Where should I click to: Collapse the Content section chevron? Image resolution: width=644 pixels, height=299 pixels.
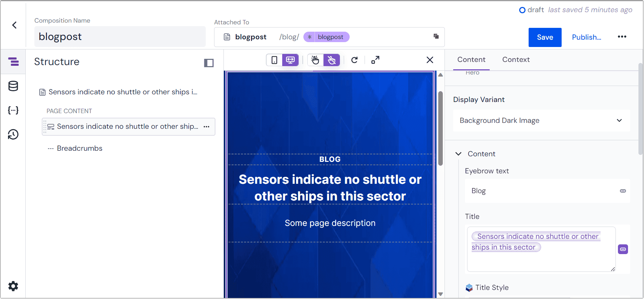(x=458, y=154)
